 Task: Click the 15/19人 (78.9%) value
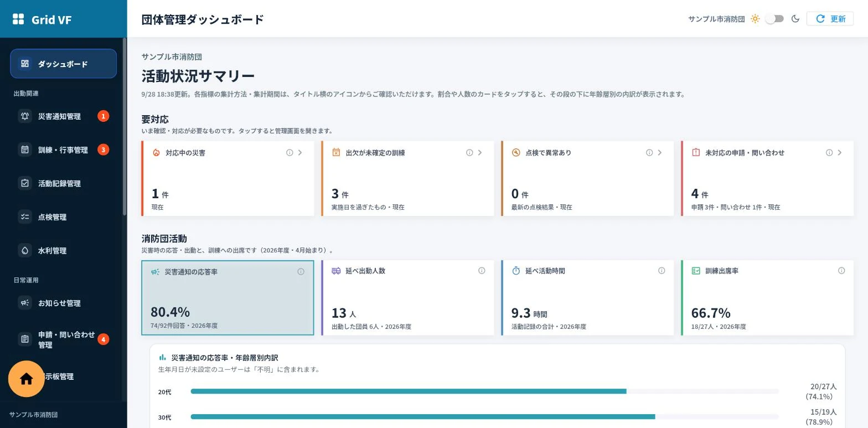pos(821,417)
